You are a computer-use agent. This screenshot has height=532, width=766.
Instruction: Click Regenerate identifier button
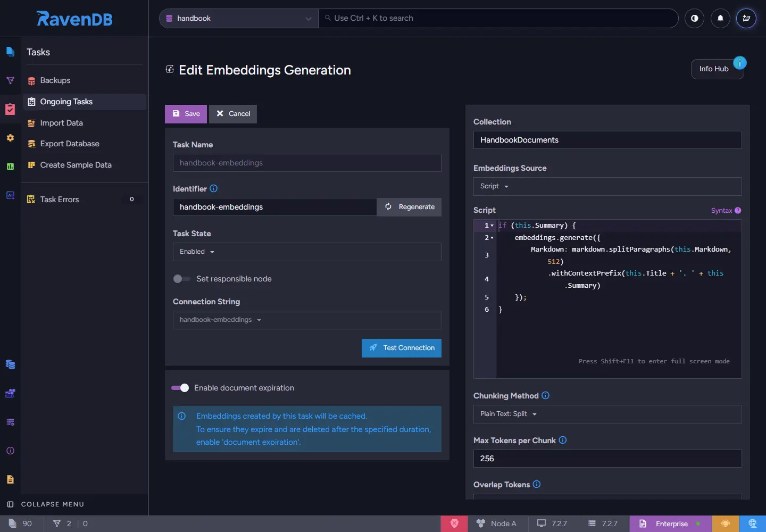(x=409, y=207)
